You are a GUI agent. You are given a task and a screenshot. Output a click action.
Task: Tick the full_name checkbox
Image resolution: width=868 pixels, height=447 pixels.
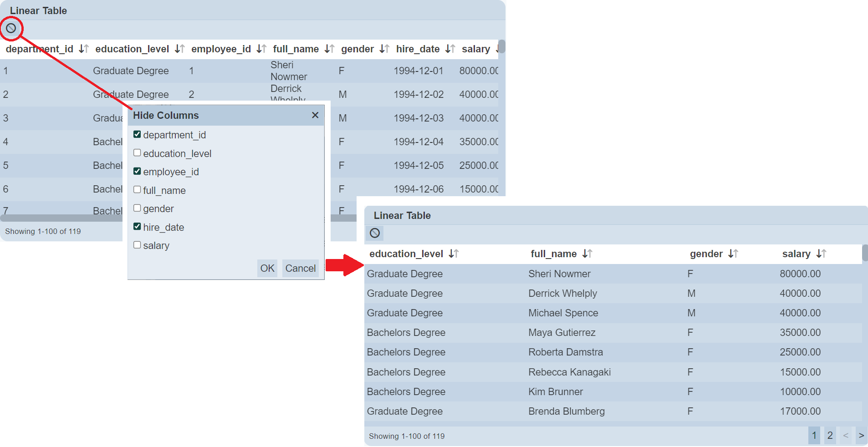pyautogui.click(x=137, y=190)
